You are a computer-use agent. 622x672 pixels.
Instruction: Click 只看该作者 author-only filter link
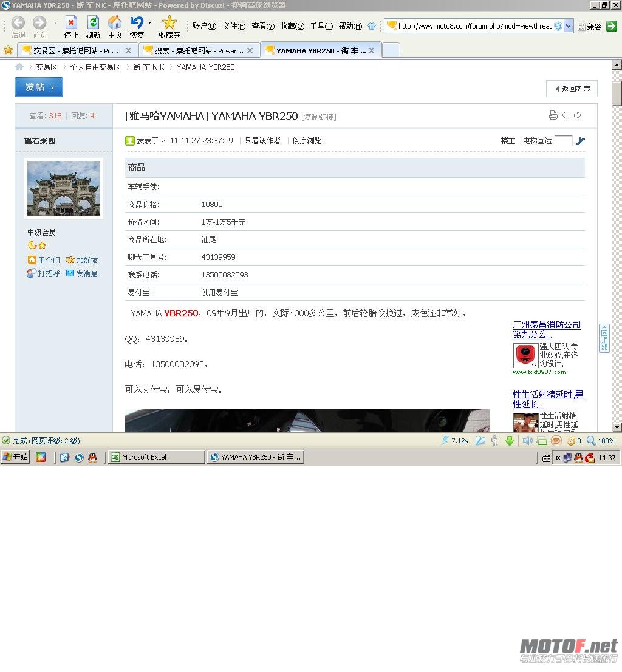[x=262, y=141]
